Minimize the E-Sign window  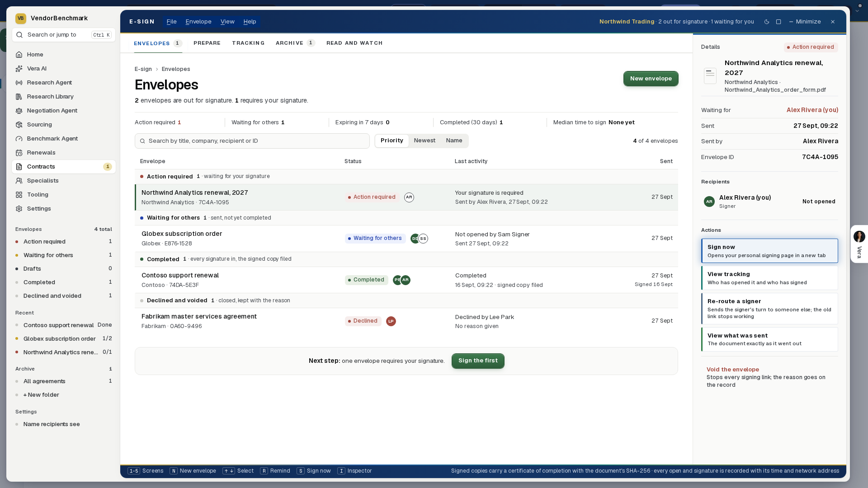click(x=805, y=22)
